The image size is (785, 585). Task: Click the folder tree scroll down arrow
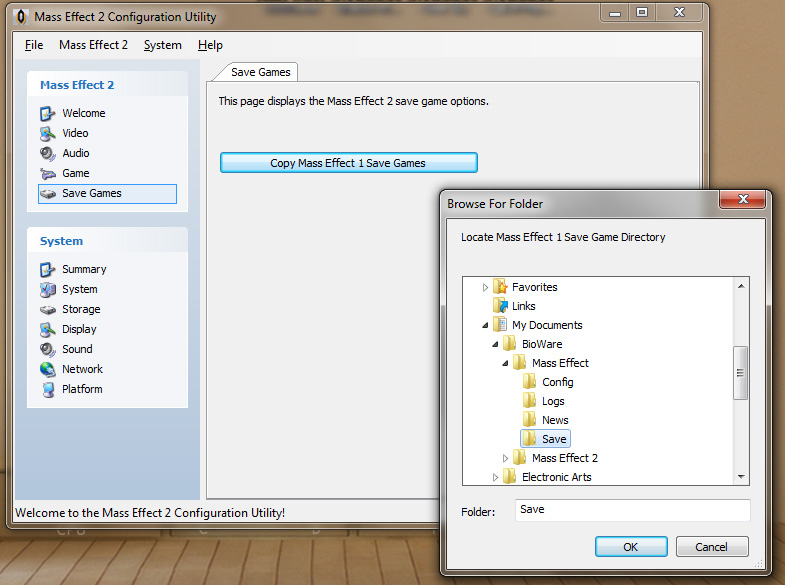pyautogui.click(x=741, y=477)
